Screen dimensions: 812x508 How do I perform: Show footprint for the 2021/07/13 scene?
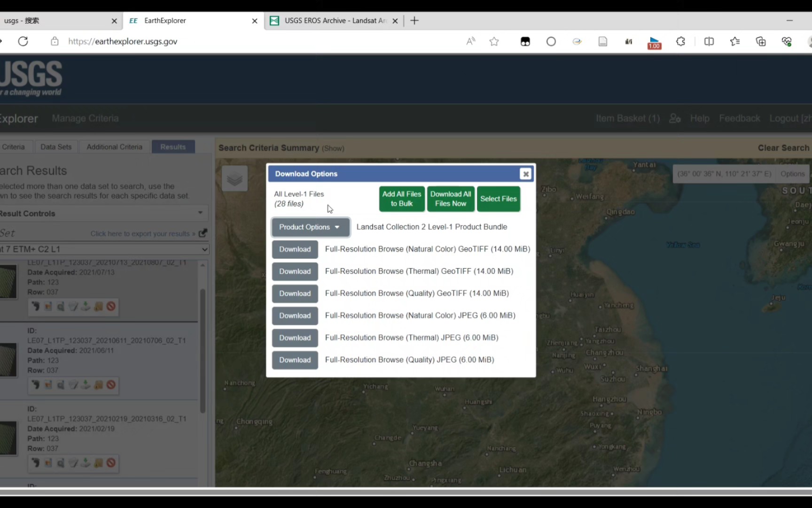[x=35, y=307]
